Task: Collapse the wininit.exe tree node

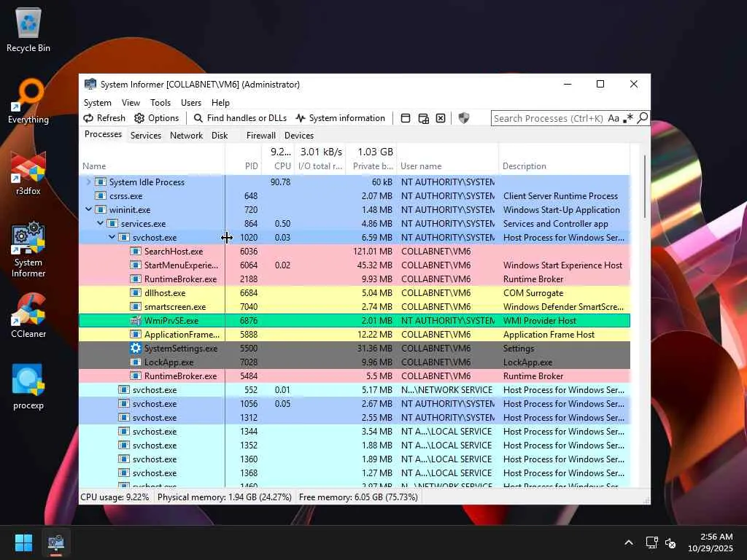Action: [x=88, y=209]
